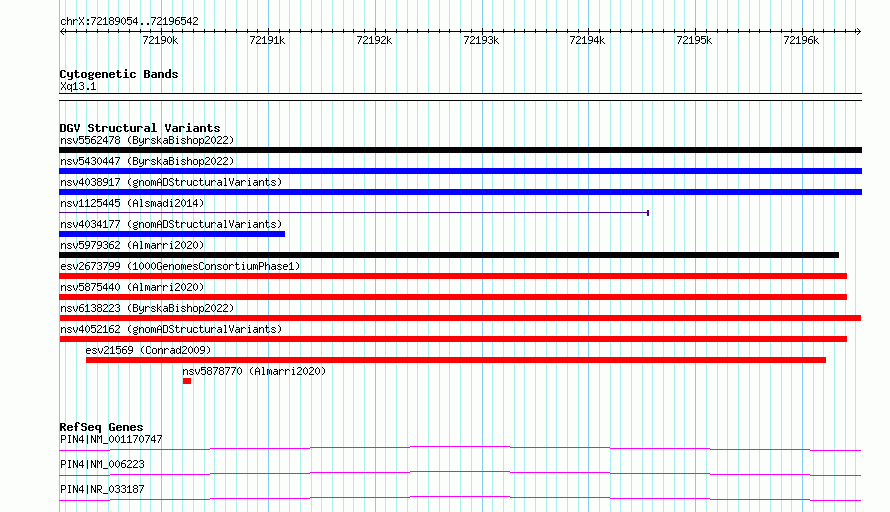This screenshot has height=512, width=890.
Task: Open nsv4034177 (gnomADStructuralVariants) label
Action: coord(171,224)
